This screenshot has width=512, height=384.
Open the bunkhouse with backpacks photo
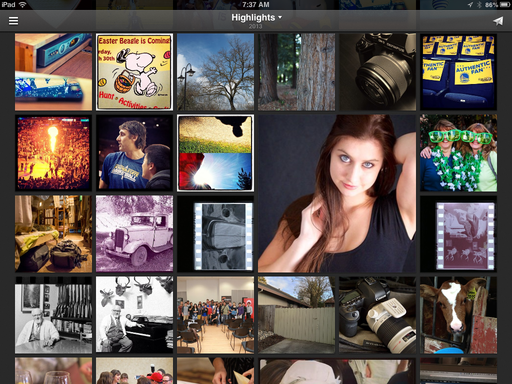click(x=53, y=234)
